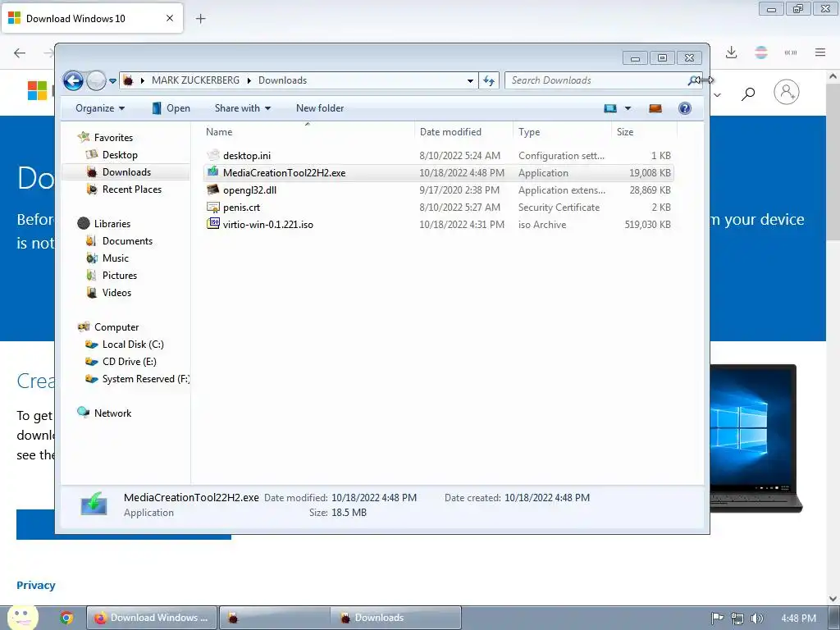This screenshot has height=630, width=840.
Task: Select virtio-win-0.1.221.iso file
Action: tap(438, 225)
